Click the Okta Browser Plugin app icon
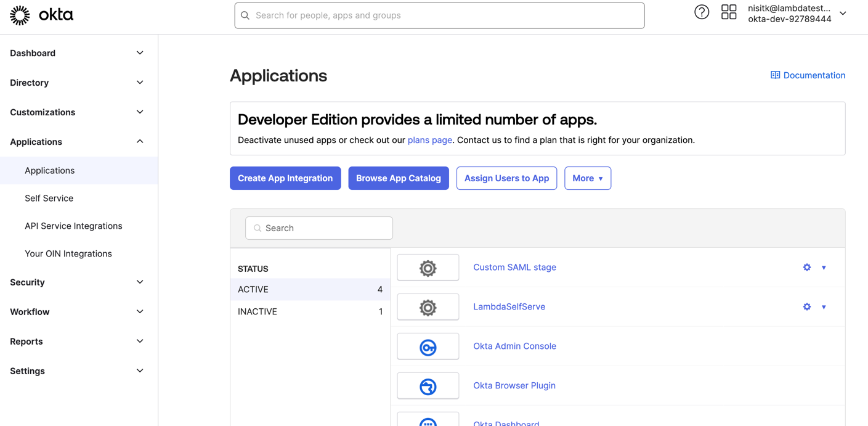The image size is (868, 426). pos(428,385)
